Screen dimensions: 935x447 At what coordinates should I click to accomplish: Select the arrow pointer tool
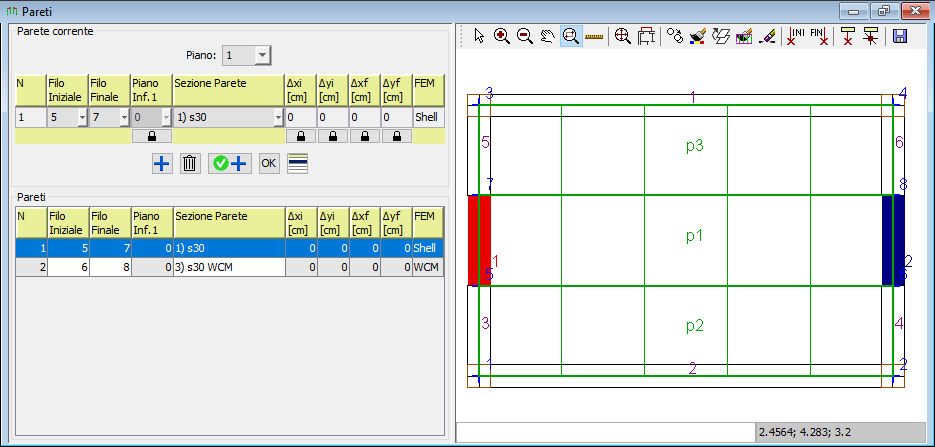pos(479,36)
